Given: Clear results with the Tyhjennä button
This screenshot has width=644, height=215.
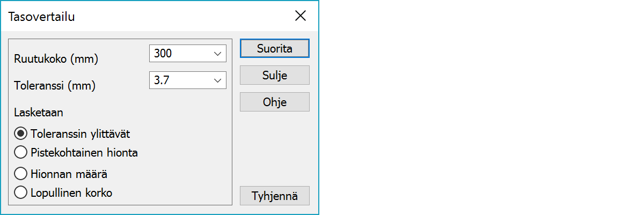Looking at the screenshot, I should pos(274,196).
